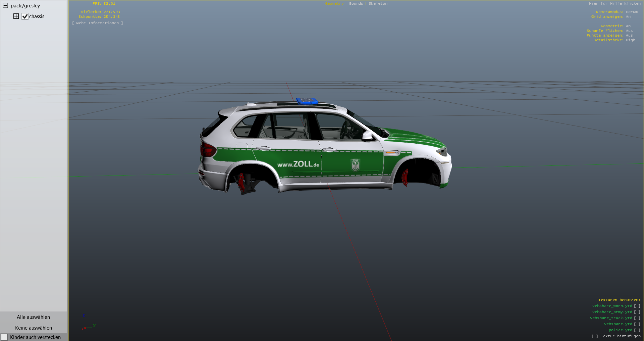
Task: Click the 'Alle auswählen' button
Action: pos(33,317)
